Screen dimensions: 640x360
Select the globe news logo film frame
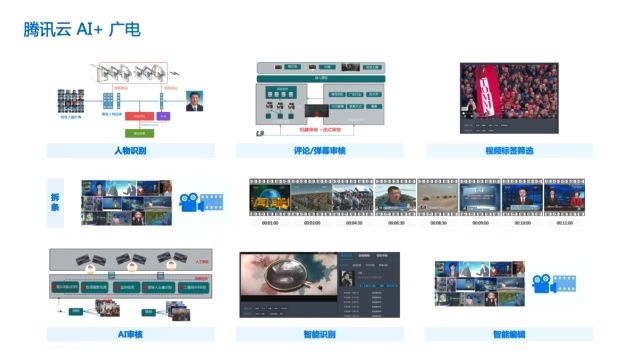click(x=270, y=197)
